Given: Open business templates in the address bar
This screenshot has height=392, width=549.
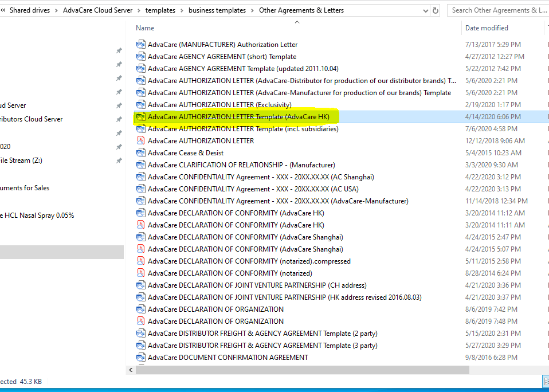Looking at the screenshot, I should (x=217, y=10).
